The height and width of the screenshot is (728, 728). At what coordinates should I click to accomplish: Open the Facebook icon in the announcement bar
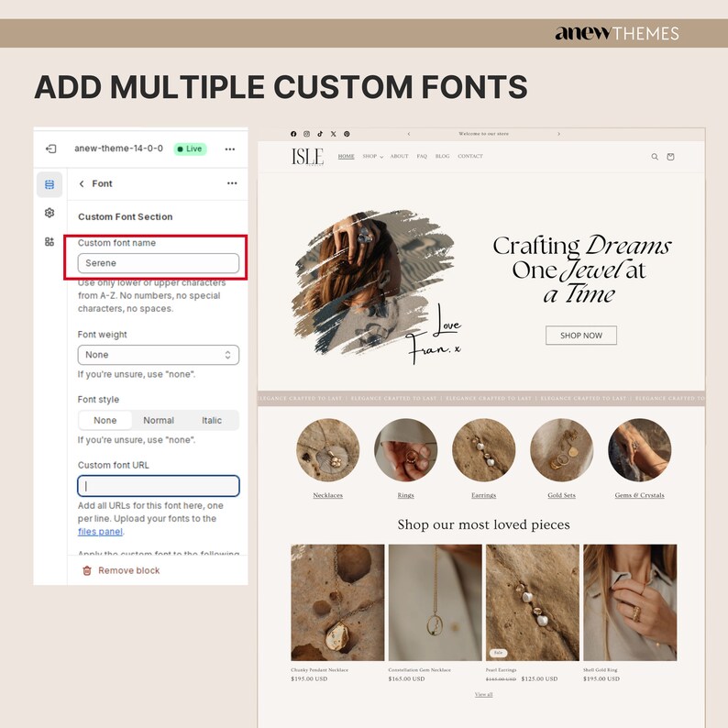(x=293, y=134)
